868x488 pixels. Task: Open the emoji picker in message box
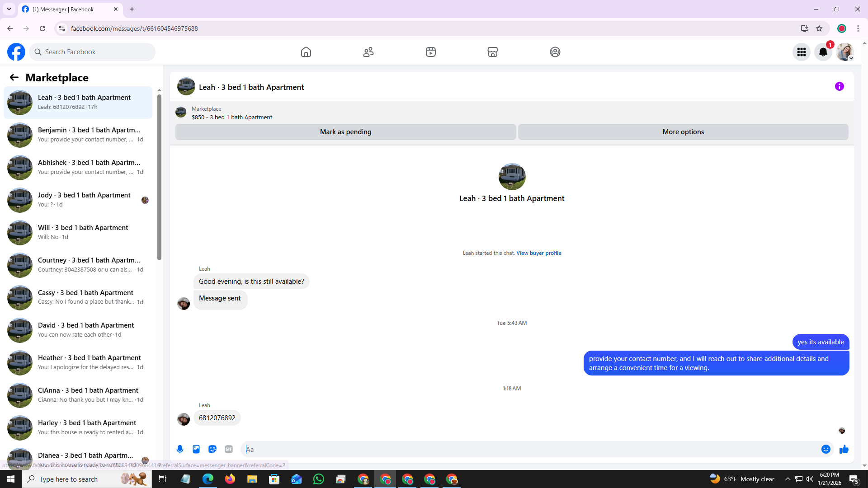coord(826,449)
